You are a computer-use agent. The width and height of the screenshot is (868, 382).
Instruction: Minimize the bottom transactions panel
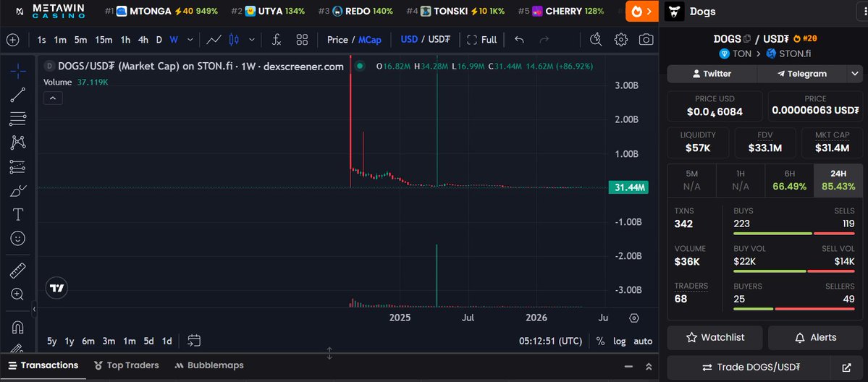pos(628,367)
